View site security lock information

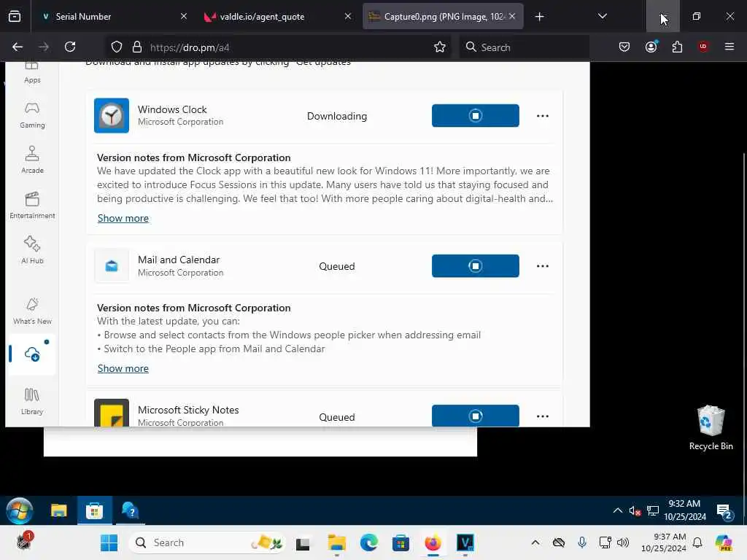click(137, 47)
